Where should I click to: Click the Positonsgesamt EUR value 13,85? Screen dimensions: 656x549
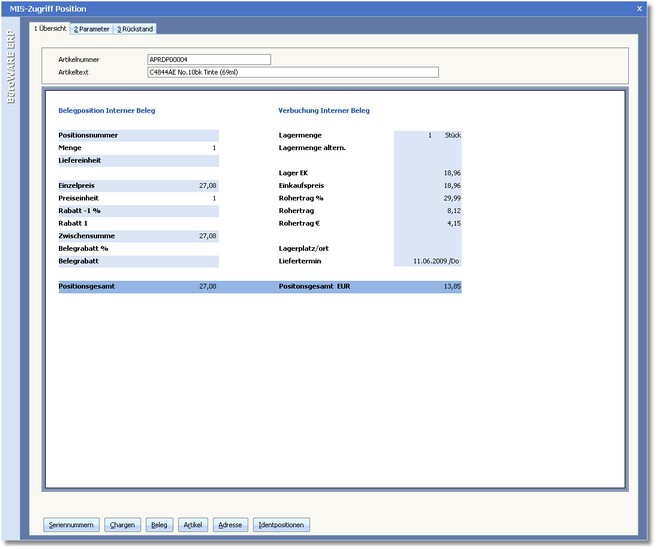tap(451, 286)
